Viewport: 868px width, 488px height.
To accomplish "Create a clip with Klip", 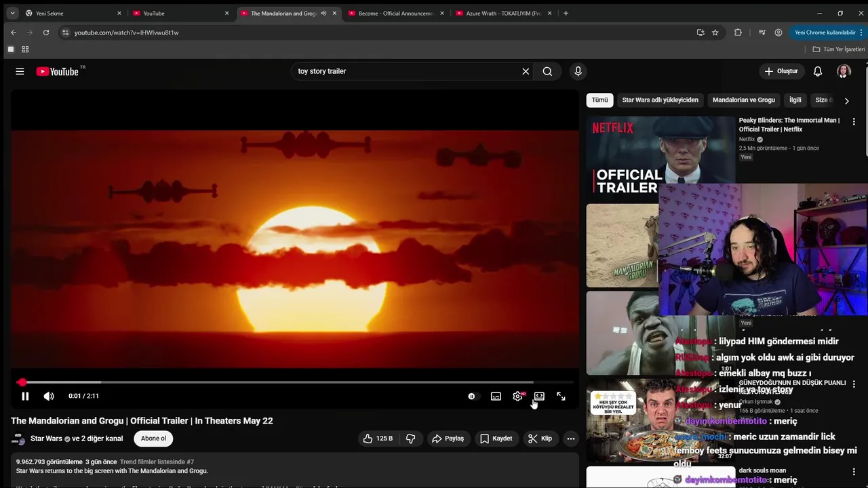I will coord(540,439).
